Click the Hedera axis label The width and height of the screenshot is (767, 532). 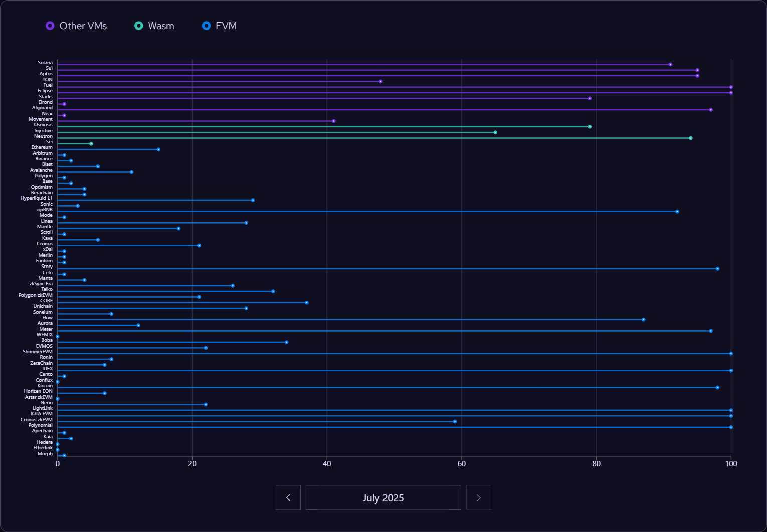(45, 442)
